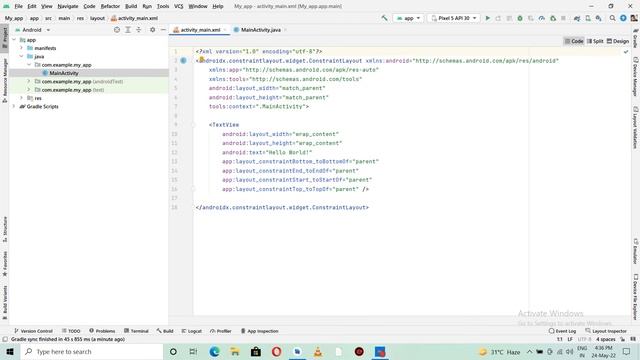Viewport: 640px width, 360px height.
Task: Open the Logcat tool window
Action: click(192, 331)
